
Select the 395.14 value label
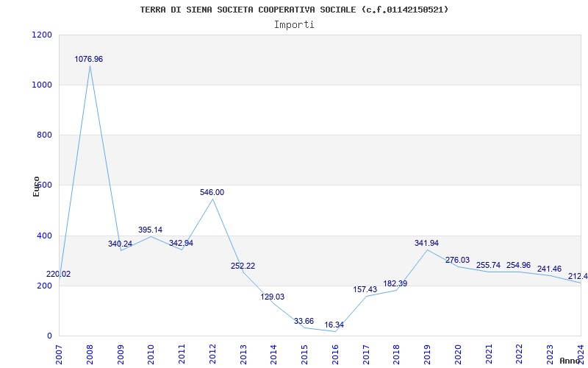click(x=151, y=230)
